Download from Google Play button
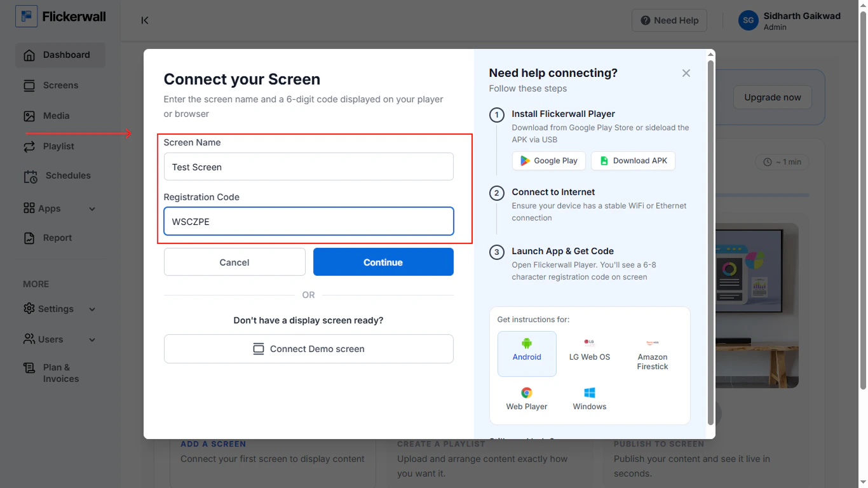Viewport: 868px width, 488px height. [x=549, y=161]
